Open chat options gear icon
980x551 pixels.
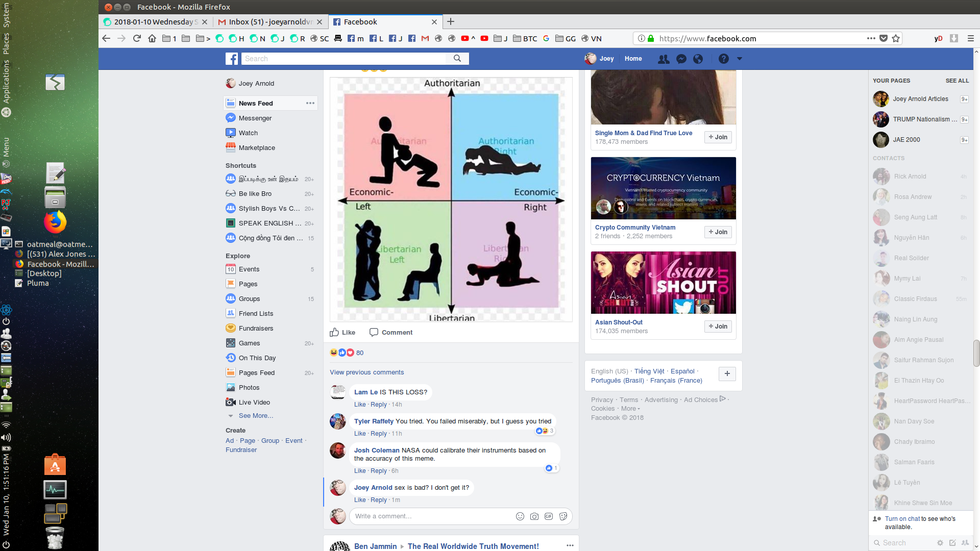940,543
